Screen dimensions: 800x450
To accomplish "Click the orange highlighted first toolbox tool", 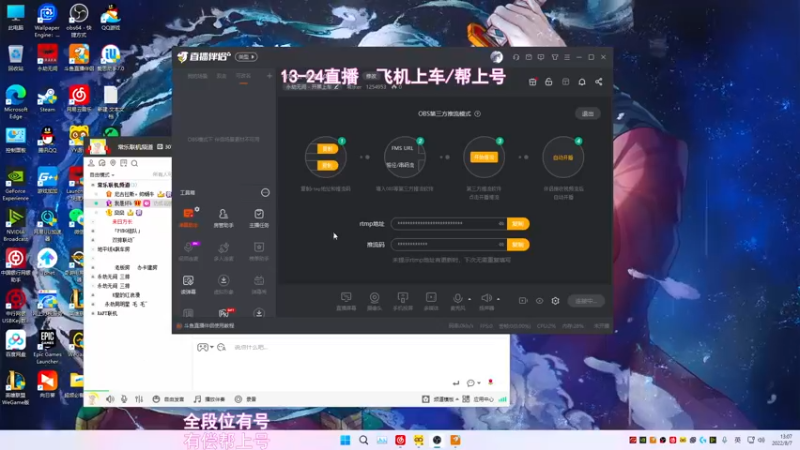I will [188, 218].
